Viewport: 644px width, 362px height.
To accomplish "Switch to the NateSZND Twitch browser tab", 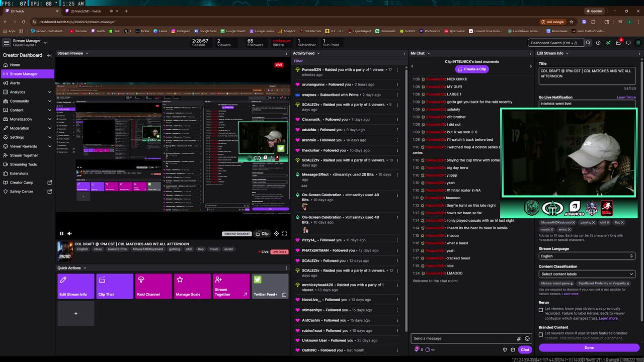I will pyautogui.click(x=92, y=11).
